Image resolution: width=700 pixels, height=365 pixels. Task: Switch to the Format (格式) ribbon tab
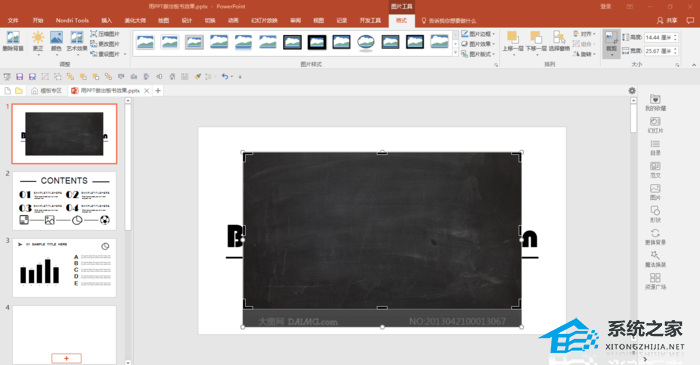pos(401,21)
